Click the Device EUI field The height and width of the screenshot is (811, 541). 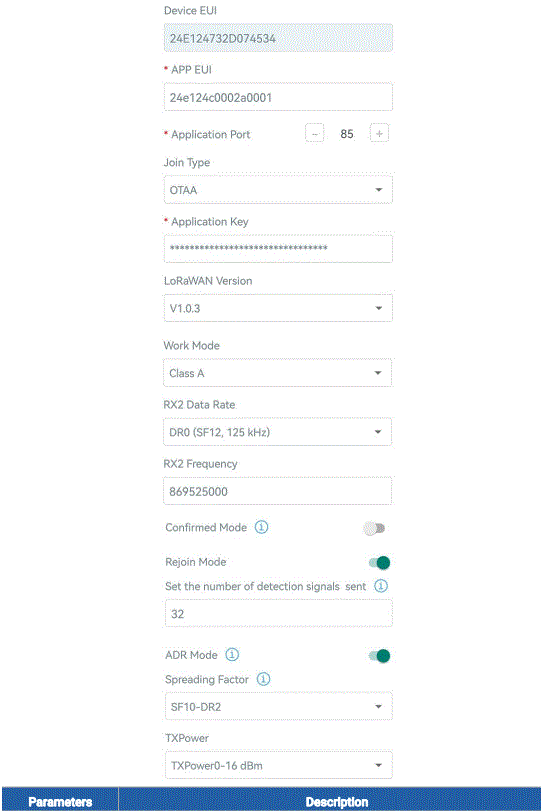point(278,38)
